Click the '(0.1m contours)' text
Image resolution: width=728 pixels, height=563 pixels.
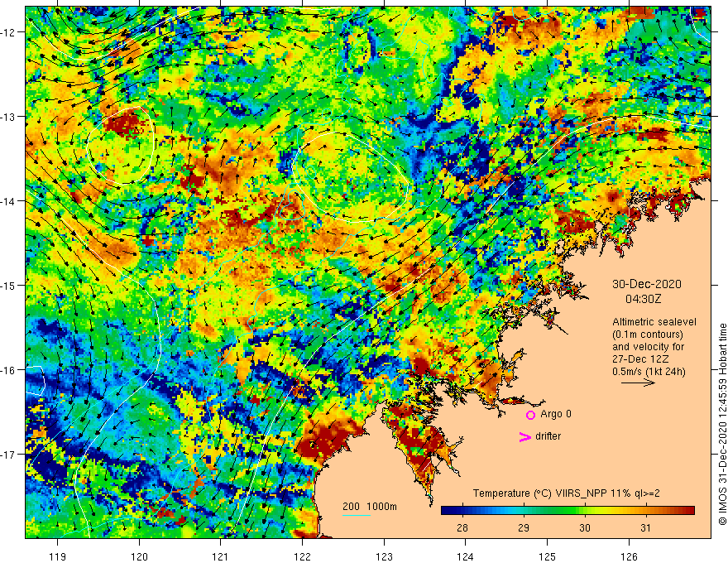tap(647, 334)
